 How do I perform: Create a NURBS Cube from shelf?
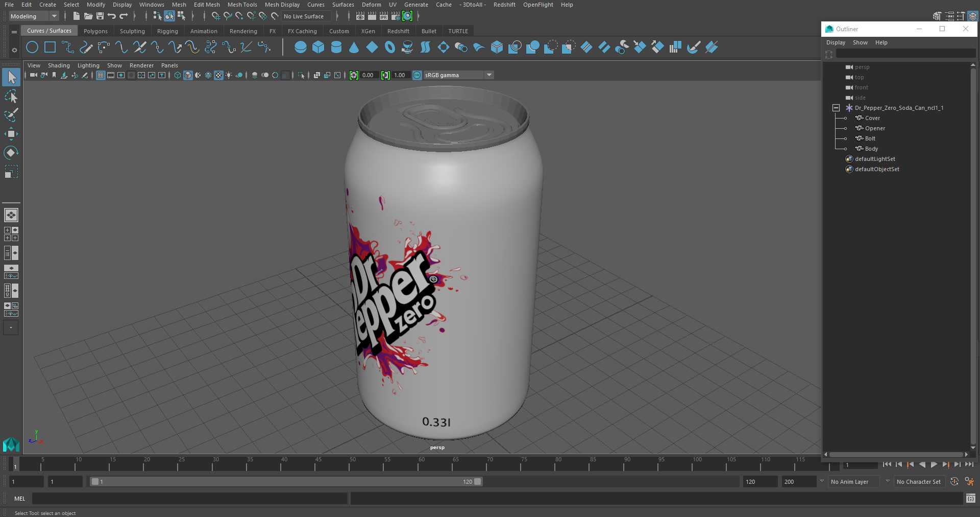pos(318,48)
